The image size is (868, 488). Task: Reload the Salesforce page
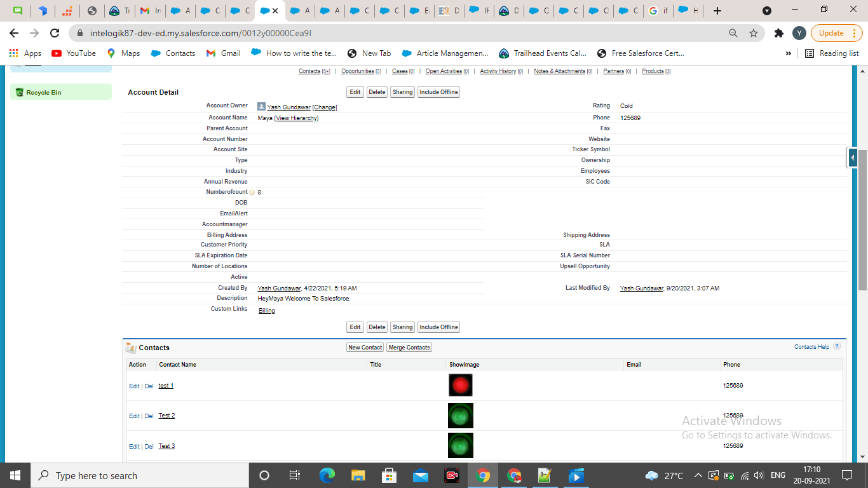click(55, 33)
